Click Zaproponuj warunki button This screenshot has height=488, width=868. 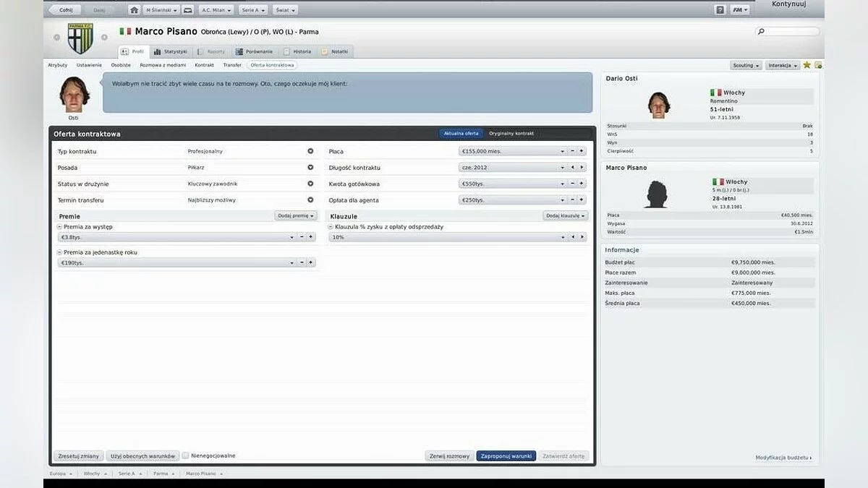[506, 456]
